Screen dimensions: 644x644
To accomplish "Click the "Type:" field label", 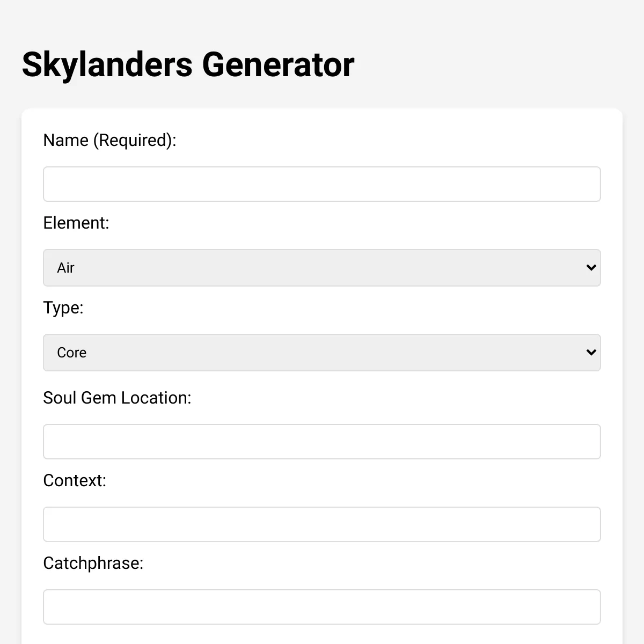I will pyautogui.click(x=63, y=308).
